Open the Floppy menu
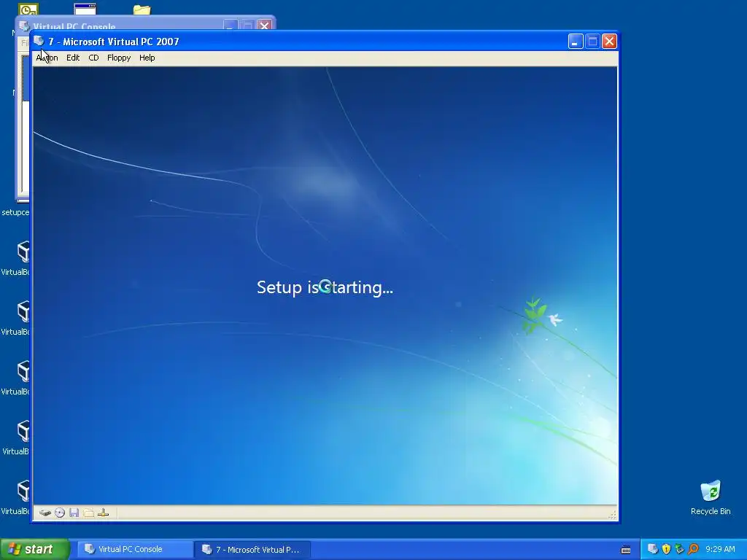This screenshot has width=747, height=560. (x=119, y=58)
